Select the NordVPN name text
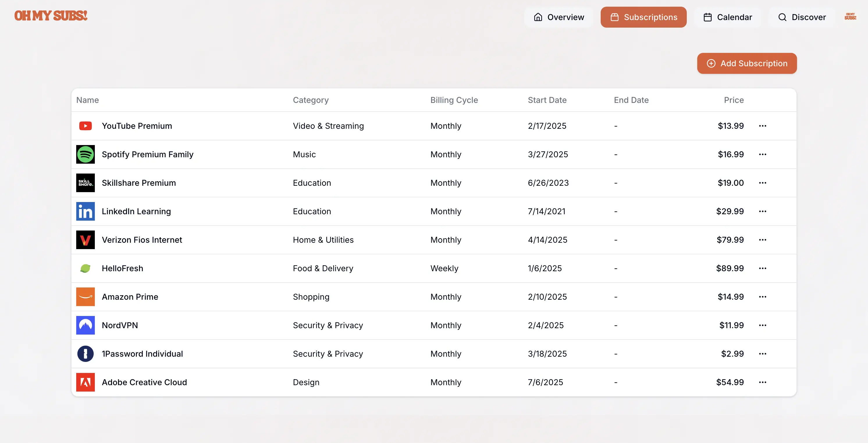 tap(120, 325)
